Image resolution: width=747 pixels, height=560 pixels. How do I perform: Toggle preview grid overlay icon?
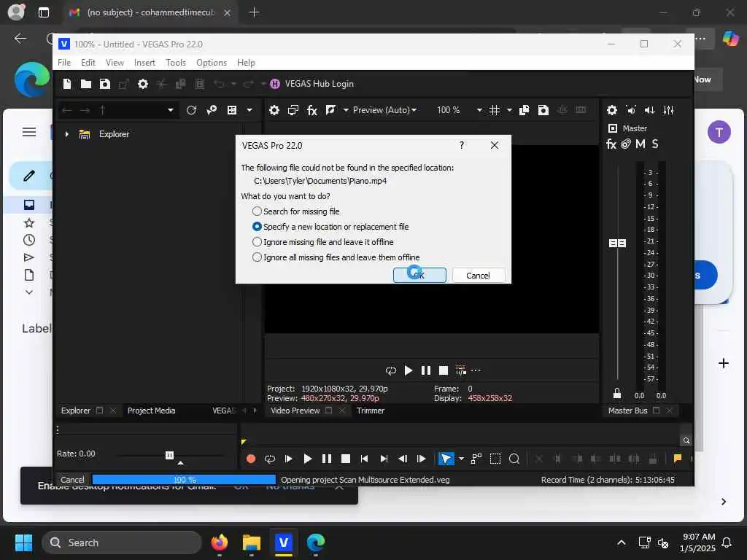[495, 110]
